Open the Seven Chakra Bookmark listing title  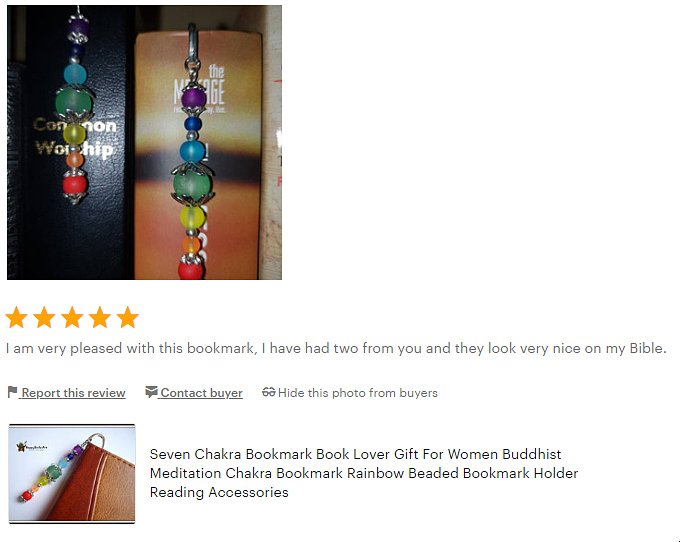click(363, 473)
